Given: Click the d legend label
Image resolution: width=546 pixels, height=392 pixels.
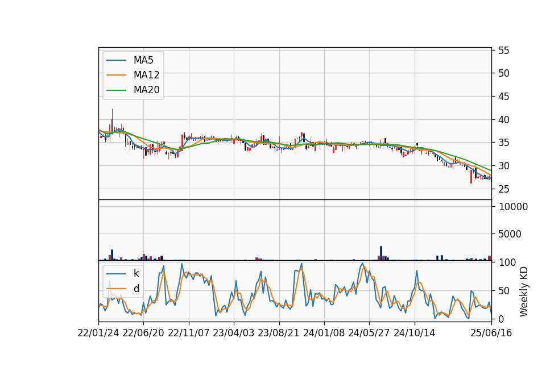Looking at the screenshot, I should coord(136,289).
